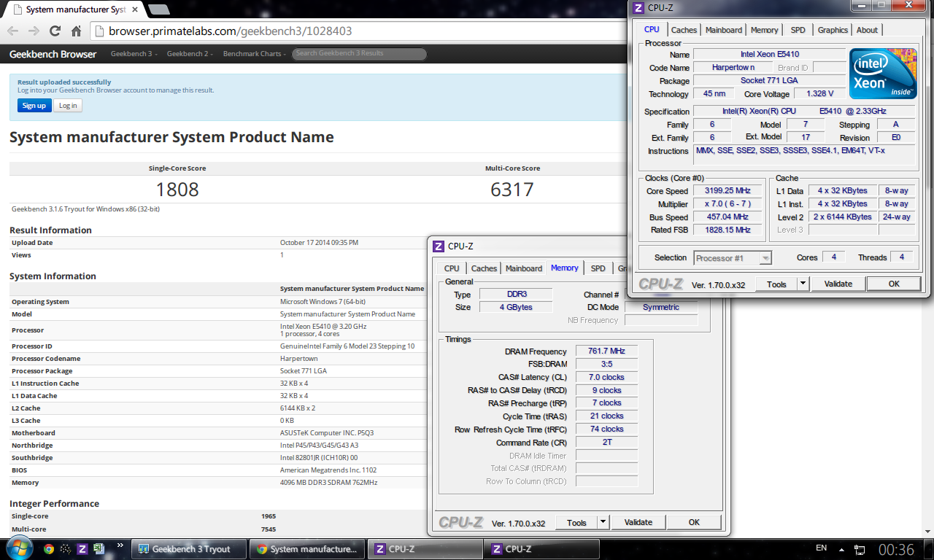Open the Processor #1 selection dropdown
Image resolution: width=934 pixels, height=560 pixels.
tap(733, 258)
